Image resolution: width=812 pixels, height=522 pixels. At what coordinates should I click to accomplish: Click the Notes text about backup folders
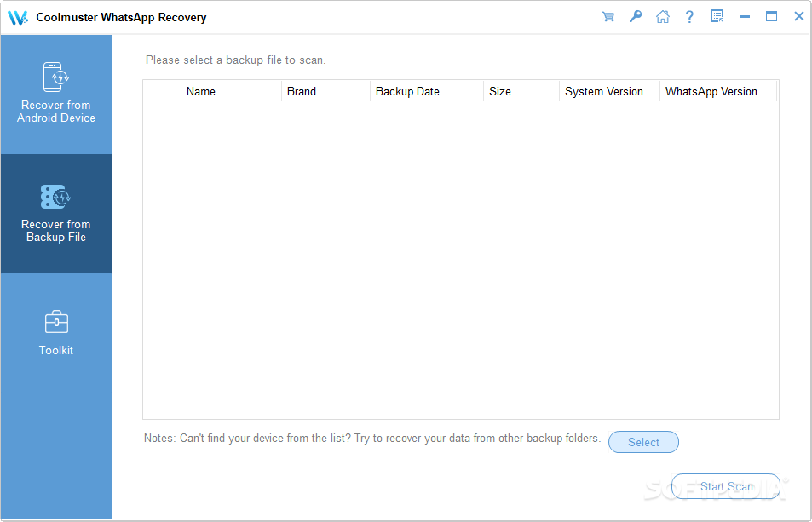371,439
